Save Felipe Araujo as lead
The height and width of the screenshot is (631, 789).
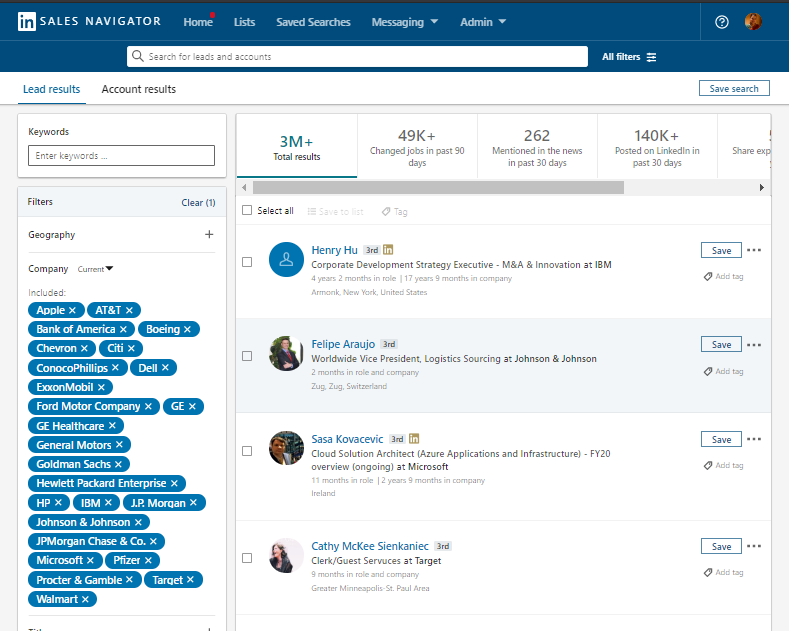coord(721,345)
